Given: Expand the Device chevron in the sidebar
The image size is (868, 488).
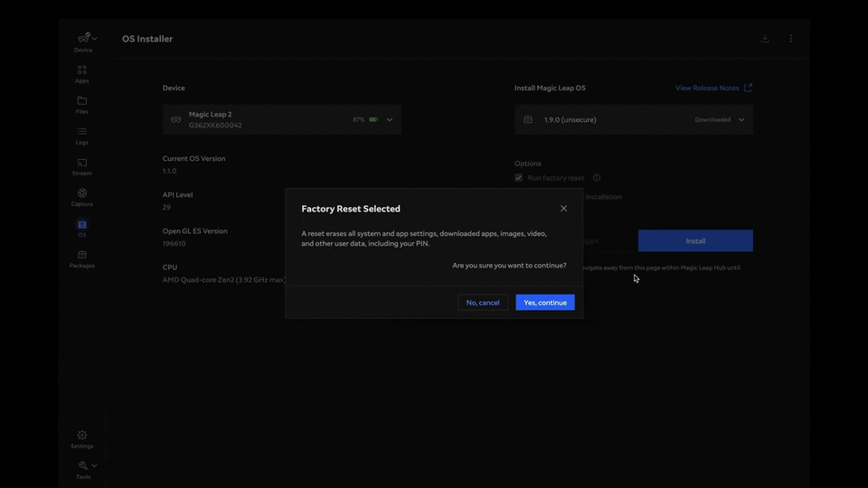Looking at the screenshot, I should [95, 39].
